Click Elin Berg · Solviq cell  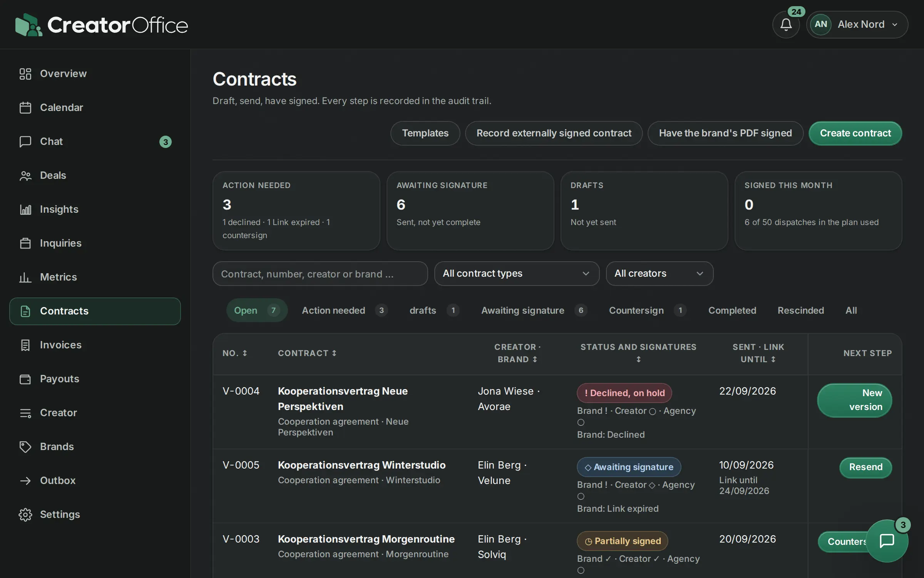tap(502, 547)
